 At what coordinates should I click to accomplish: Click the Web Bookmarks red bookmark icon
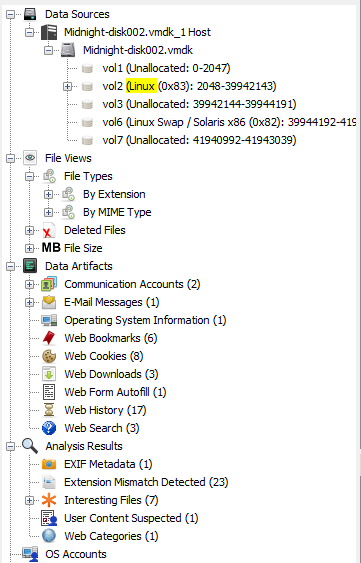pyautogui.click(x=49, y=338)
